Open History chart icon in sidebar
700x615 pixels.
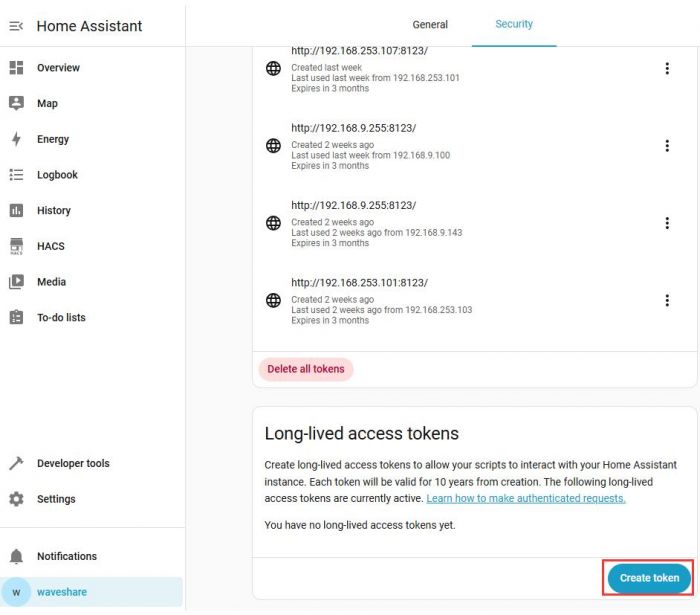point(16,210)
